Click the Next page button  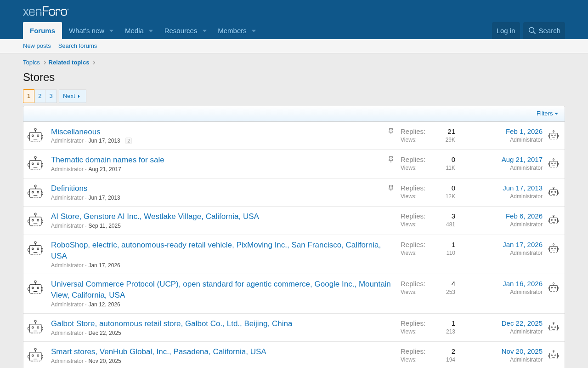[x=72, y=96]
